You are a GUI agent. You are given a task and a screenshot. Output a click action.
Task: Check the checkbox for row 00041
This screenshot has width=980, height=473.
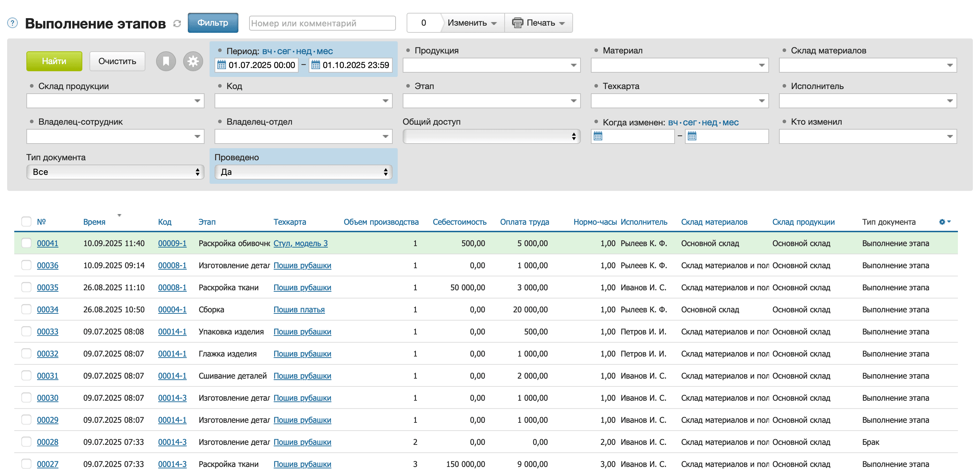(26, 243)
